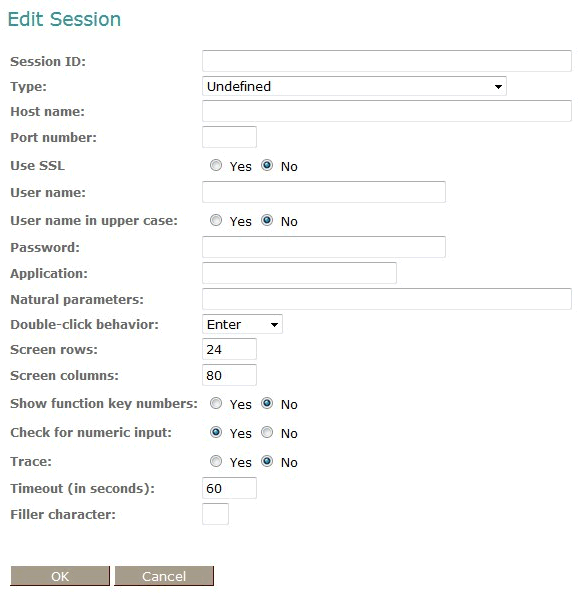Choose Yes for Show function key numbers
Viewport: 585px width, 595px height.
click(x=216, y=403)
